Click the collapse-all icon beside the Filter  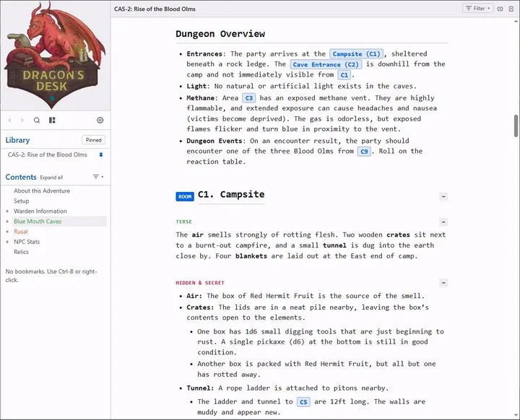[511, 9]
